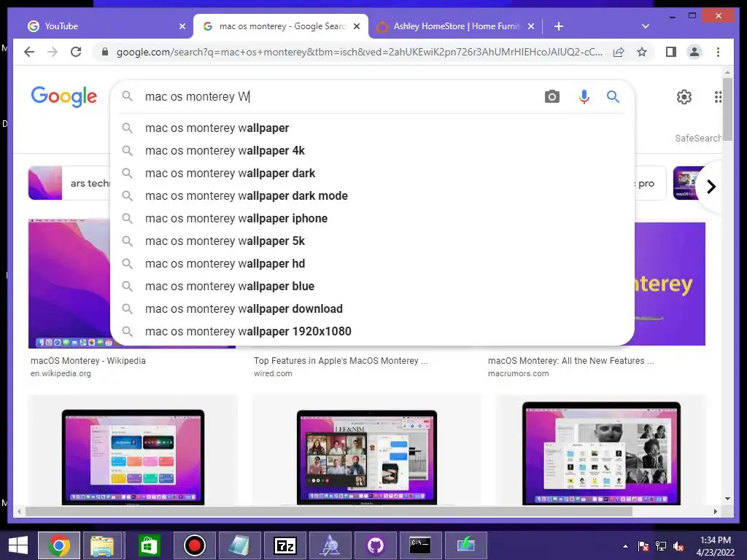The image size is (747, 560).
Task: Toggle Chrome side panel
Action: click(671, 52)
